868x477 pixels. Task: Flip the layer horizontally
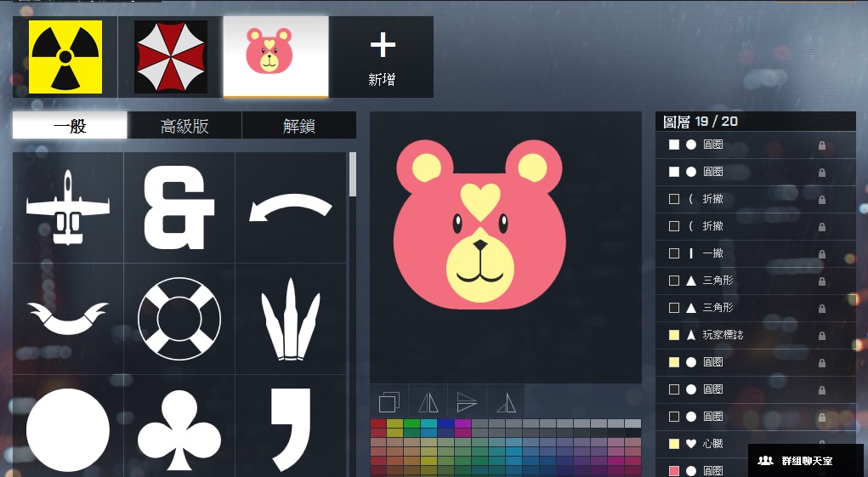point(427,401)
